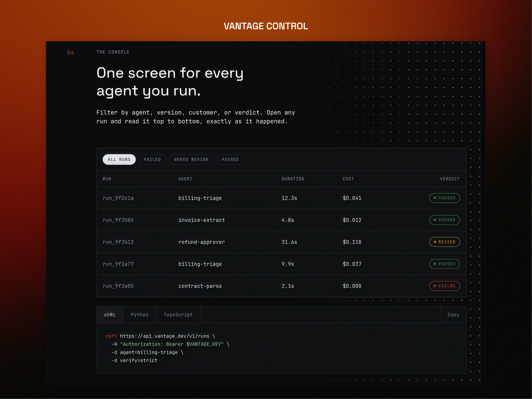Screen dimensions: 532x399
Task: Open run run_9f2b12 row
Action: click(281, 242)
